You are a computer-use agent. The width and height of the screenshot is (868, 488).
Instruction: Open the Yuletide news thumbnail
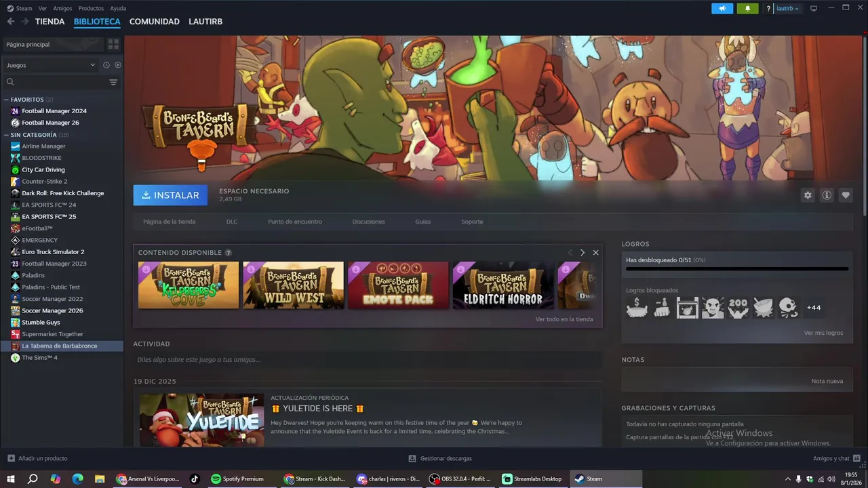[202, 420]
